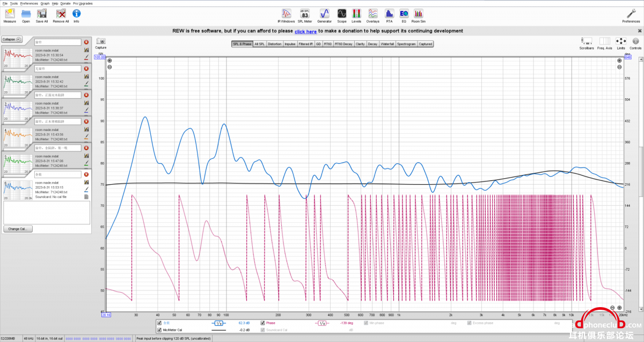Open the graph Limits control
This screenshot has height=342, width=644.
pos(621,41)
